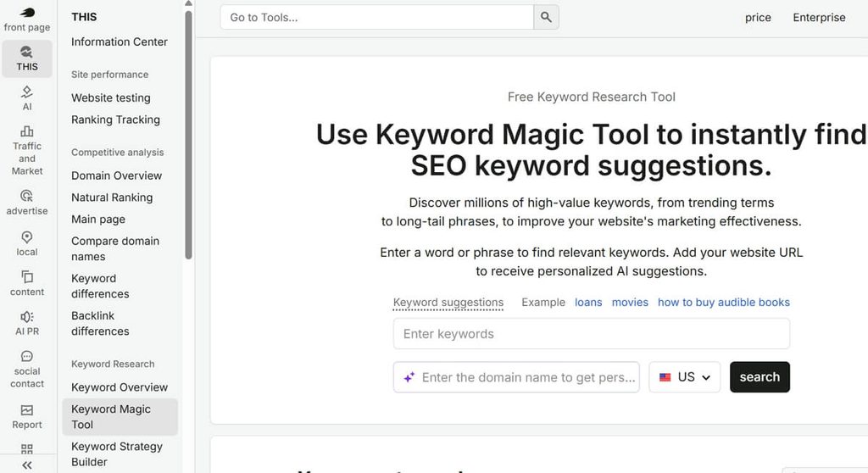
Task: Open the advertise section icon
Action: tap(26, 196)
